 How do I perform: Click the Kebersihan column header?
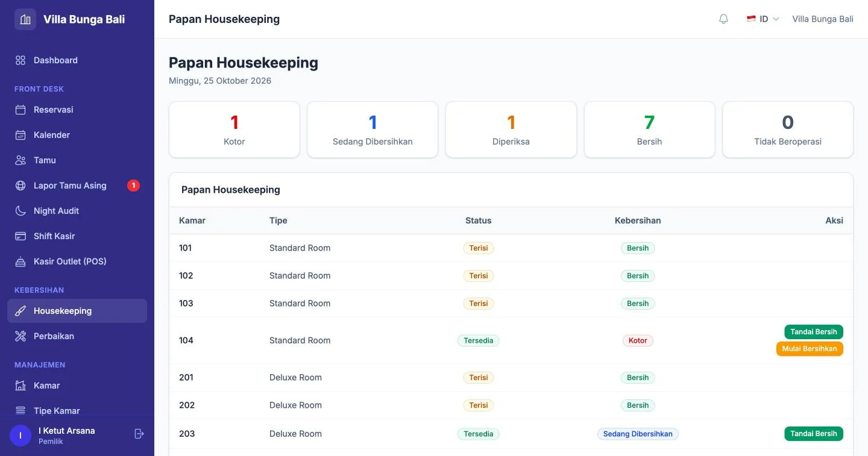[x=638, y=220]
